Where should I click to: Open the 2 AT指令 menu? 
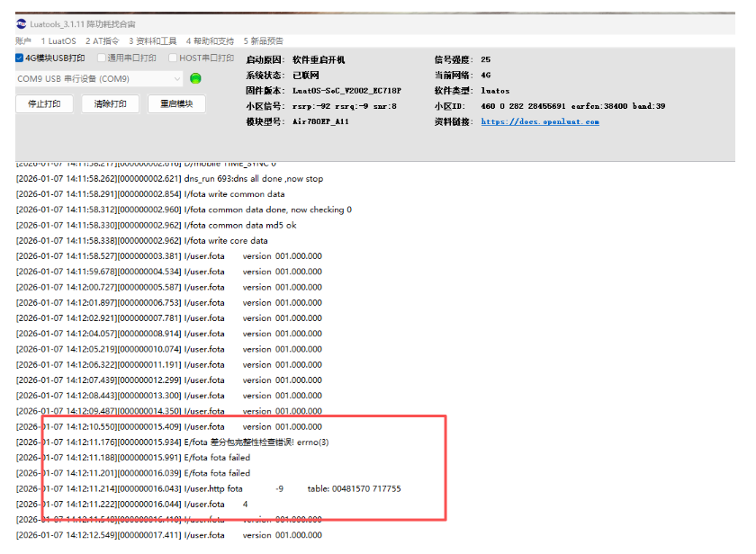(103, 41)
